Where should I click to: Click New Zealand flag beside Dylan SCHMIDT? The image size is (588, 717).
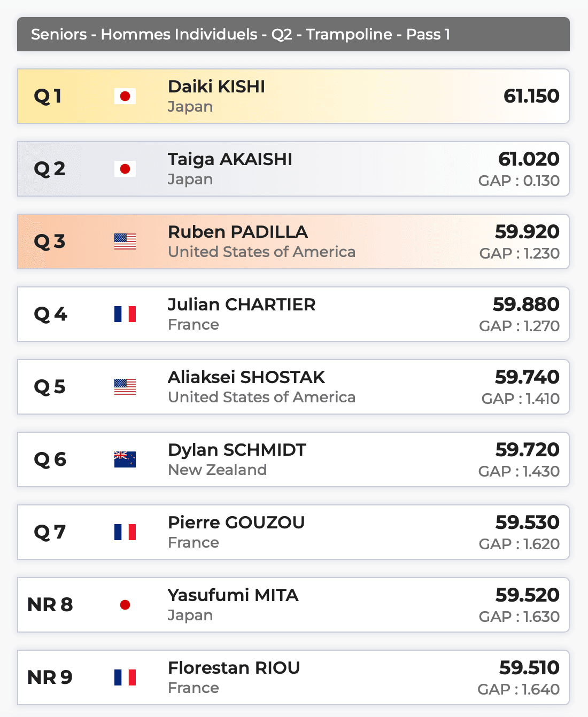click(x=125, y=459)
